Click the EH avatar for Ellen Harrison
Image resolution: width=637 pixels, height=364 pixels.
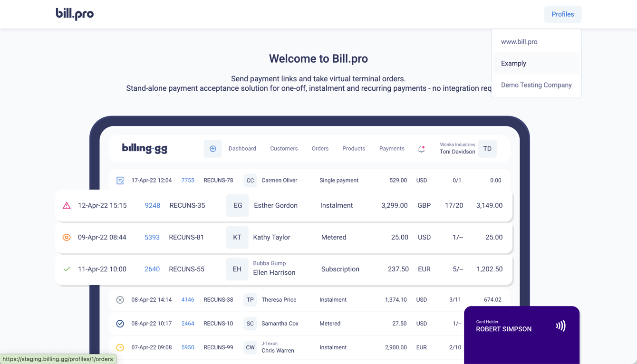click(237, 269)
